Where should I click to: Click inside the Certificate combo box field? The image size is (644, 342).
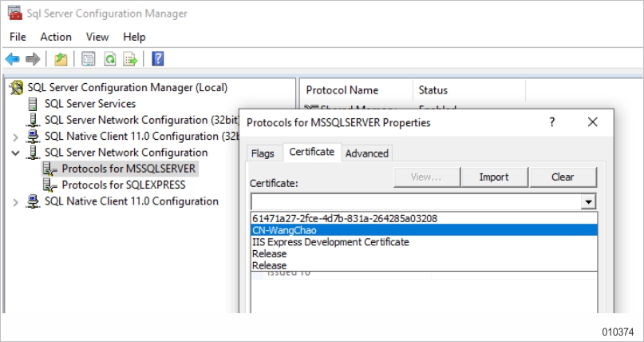(x=416, y=202)
